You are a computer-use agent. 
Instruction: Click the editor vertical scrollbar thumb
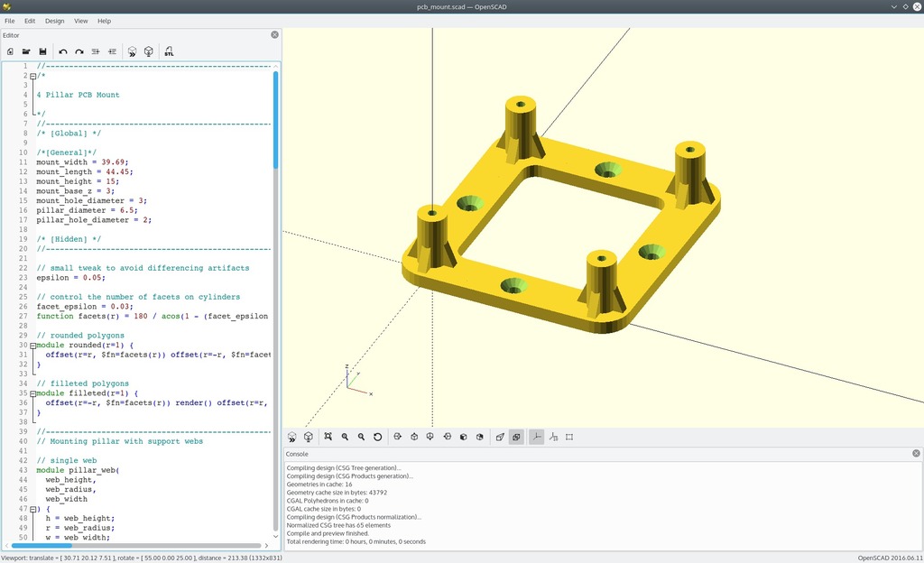[275, 120]
